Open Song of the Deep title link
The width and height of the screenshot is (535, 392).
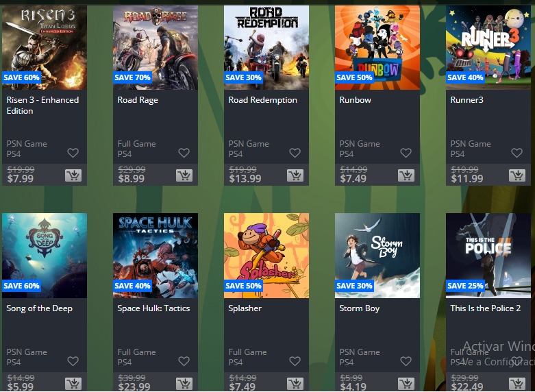pos(40,308)
